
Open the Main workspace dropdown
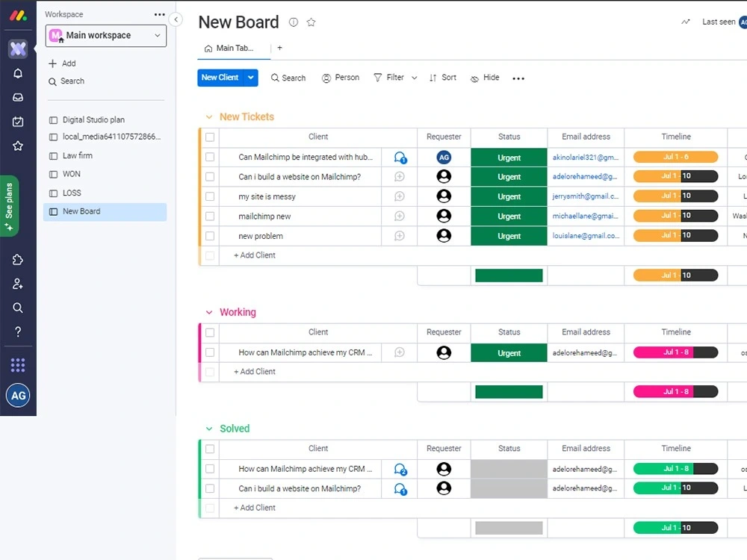pos(106,36)
